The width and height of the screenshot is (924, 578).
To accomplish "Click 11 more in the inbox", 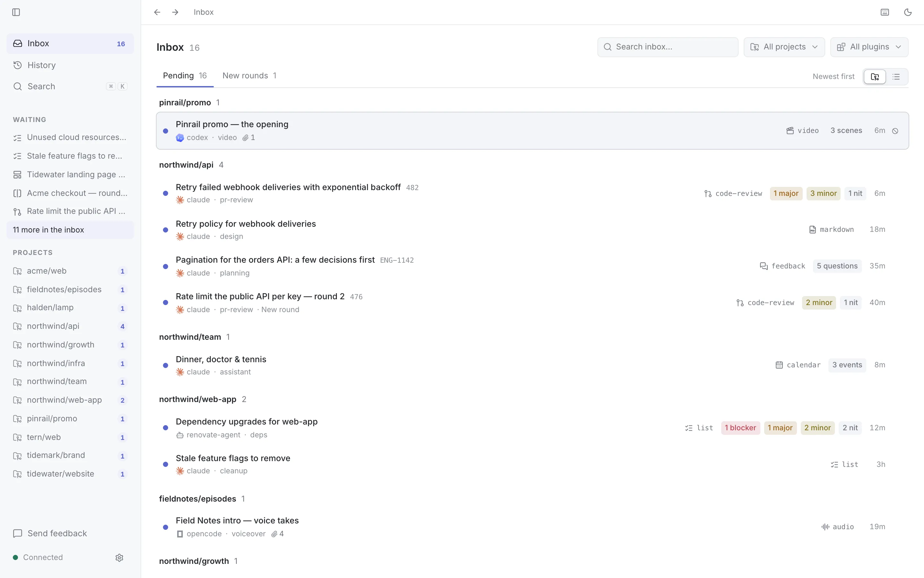I will [x=70, y=230].
